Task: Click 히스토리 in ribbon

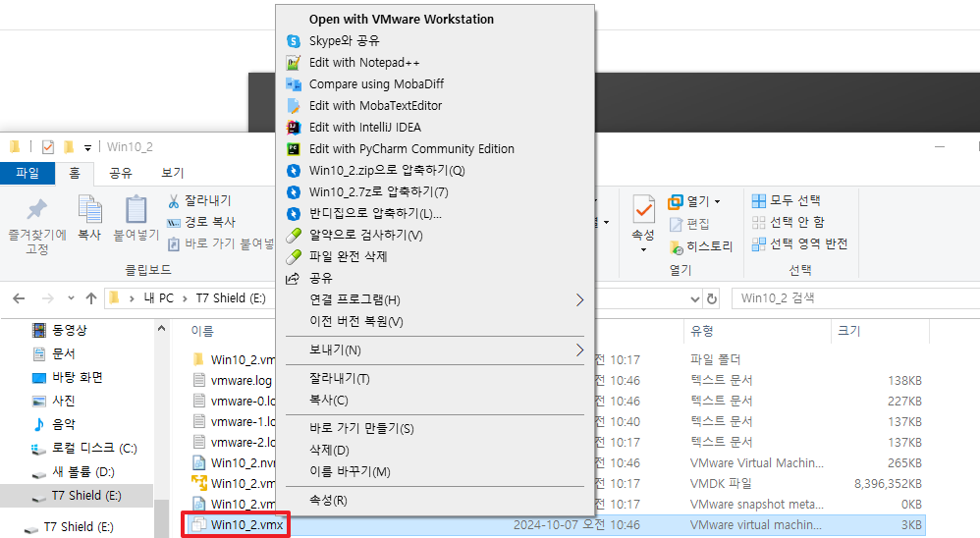Action: point(700,246)
